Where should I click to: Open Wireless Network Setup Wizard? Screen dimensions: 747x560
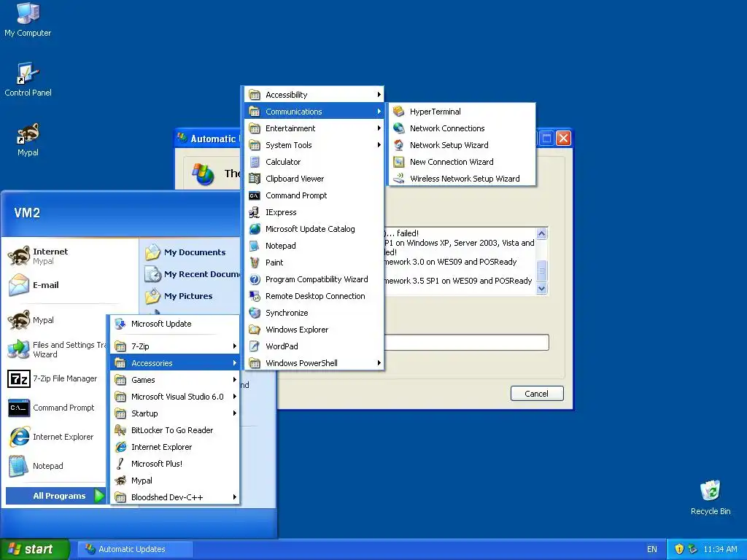click(462, 179)
